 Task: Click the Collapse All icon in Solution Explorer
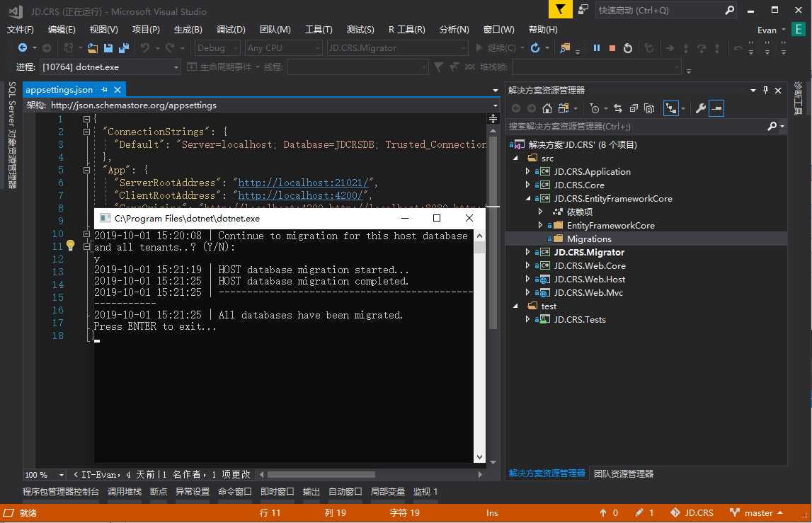click(634, 108)
